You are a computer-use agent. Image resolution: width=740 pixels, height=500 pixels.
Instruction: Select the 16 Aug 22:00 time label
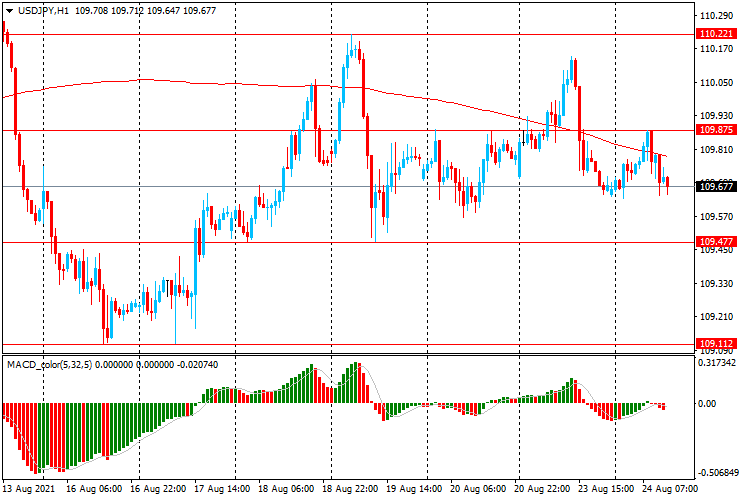(158, 489)
